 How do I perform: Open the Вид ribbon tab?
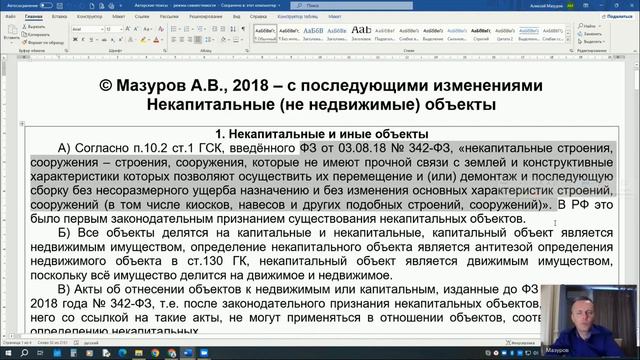click(x=236, y=17)
